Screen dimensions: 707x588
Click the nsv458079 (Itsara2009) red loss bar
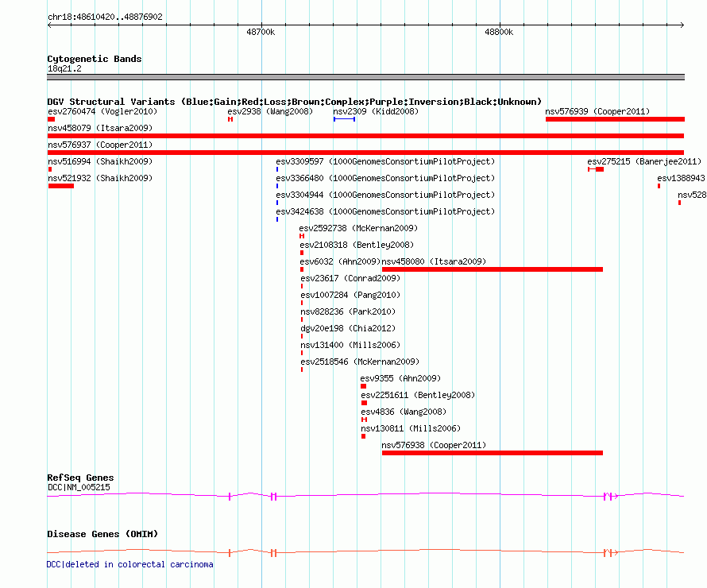point(365,136)
